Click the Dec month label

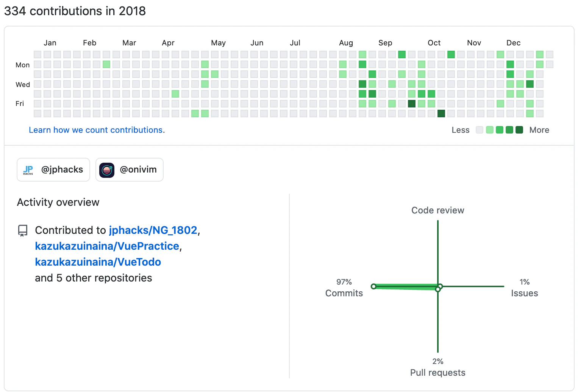click(513, 43)
